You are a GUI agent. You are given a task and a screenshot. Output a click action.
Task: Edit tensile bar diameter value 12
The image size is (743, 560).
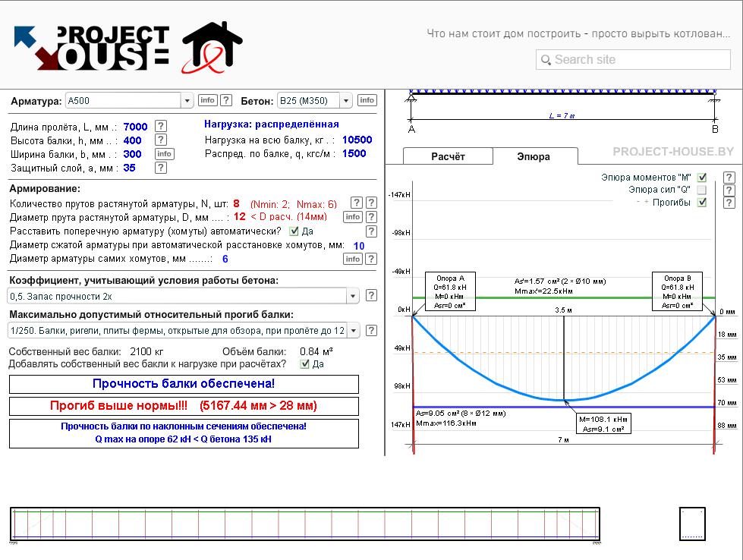[239, 216]
